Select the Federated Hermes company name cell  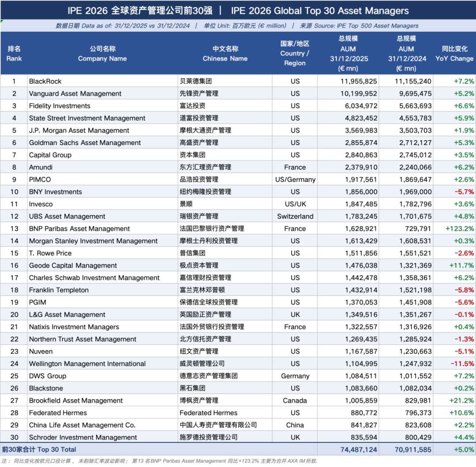pos(103,413)
